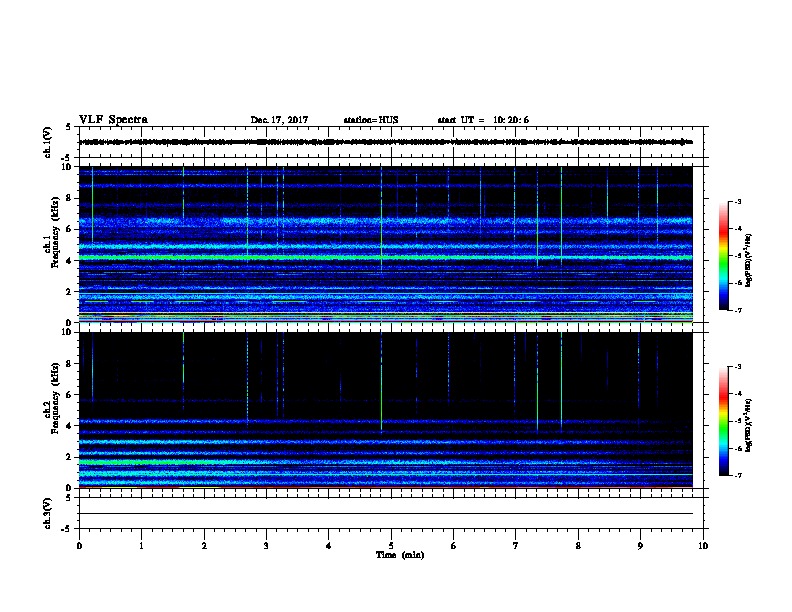Click time axis tick label "1"
The image size is (792, 612).
coord(141,546)
